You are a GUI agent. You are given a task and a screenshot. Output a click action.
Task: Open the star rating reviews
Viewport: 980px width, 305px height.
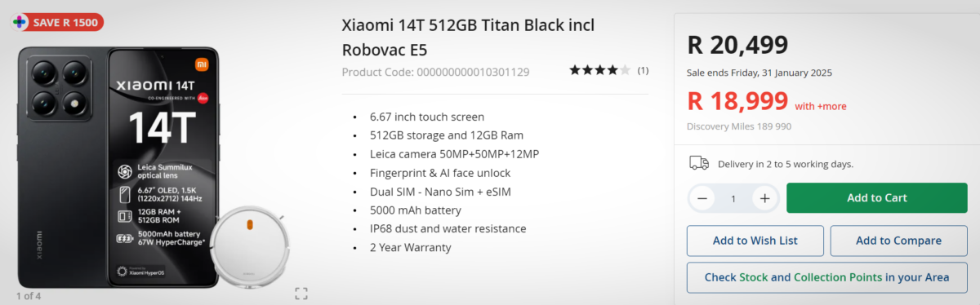[599, 70]
